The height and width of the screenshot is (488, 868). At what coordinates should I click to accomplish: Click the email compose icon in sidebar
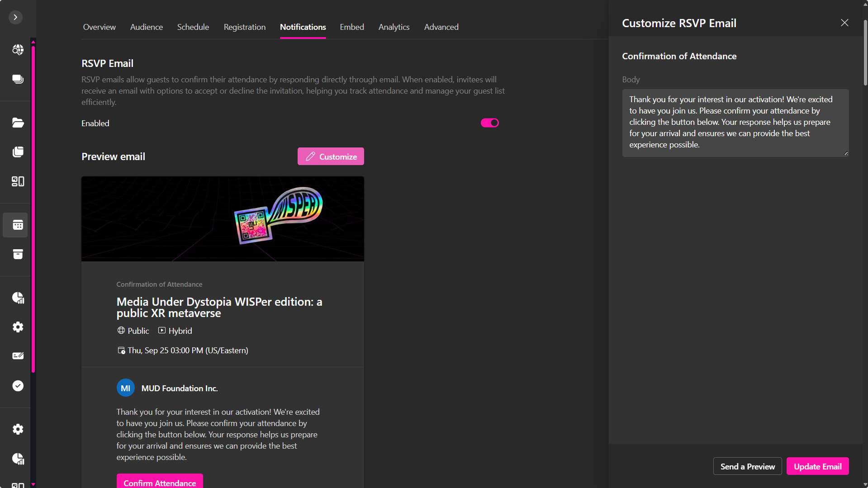[x=18, y=355]
